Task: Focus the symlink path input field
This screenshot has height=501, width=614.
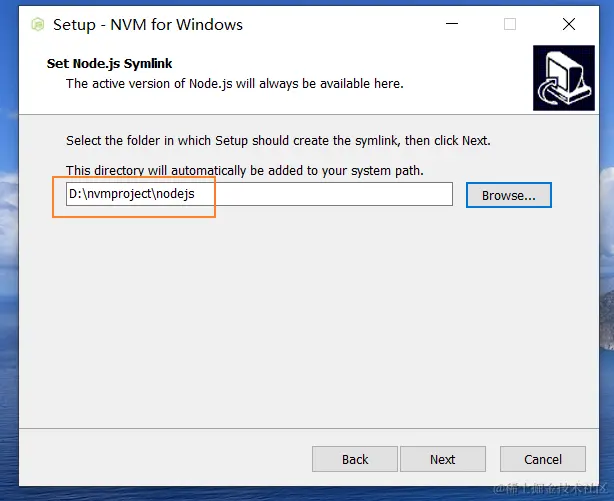Action: pos(259,194)
